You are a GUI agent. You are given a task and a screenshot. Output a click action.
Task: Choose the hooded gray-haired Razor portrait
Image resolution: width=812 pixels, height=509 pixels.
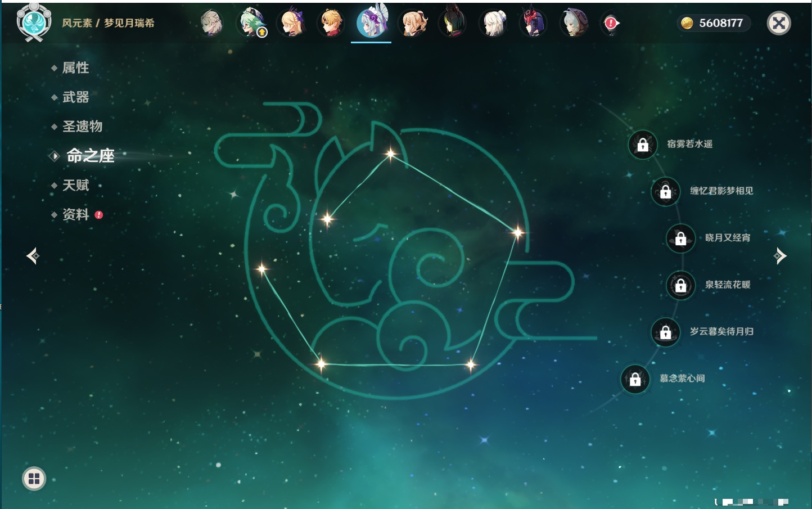coord(574,23)
